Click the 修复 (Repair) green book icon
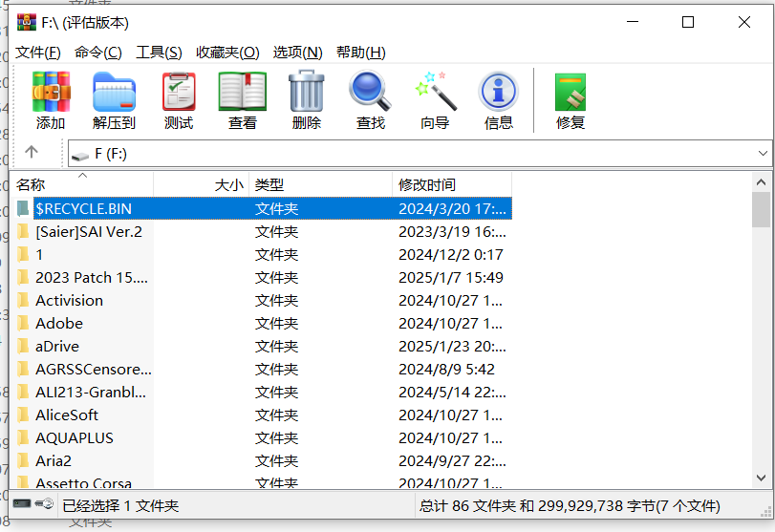The width and height of the screenshot is (775, 532). pyautogui.click(x=570, y=92)
